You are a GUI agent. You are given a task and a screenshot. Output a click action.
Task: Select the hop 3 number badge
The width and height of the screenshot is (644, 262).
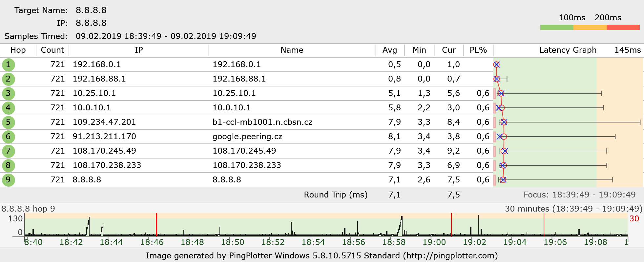8,93
